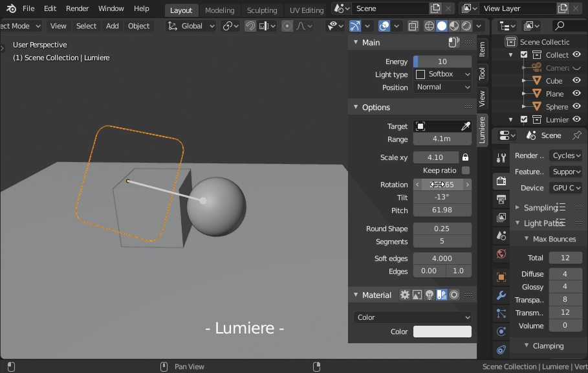Select the gear settings icon in Material panel
Screen dimensions: 588x373
tap(405, 295)
